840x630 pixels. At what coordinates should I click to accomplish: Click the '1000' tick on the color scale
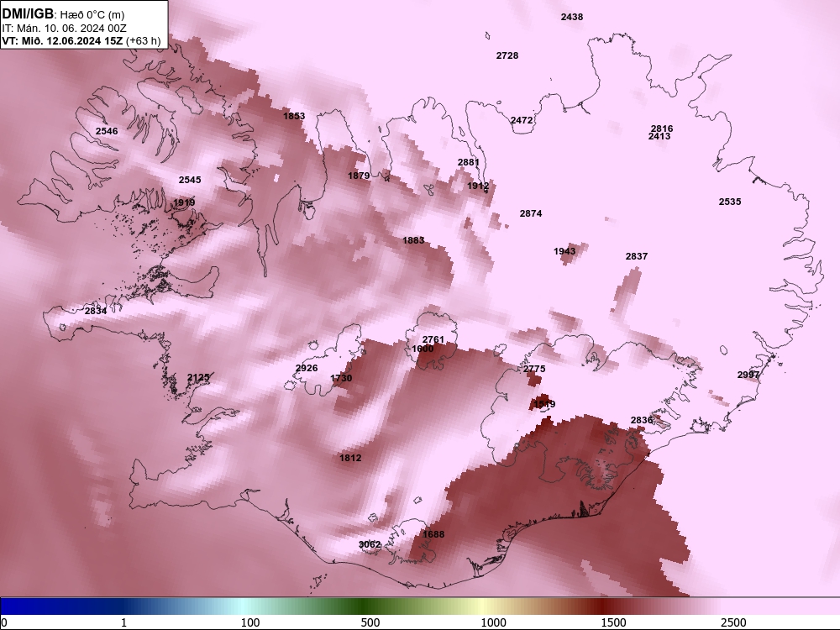click(x=493, y=622)
